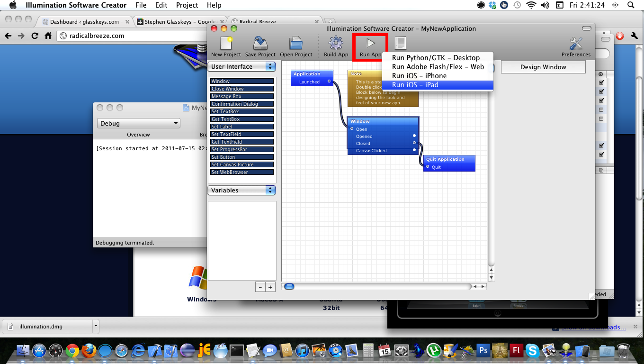Viewport: 644px width, 364px height.
Task: Click the Open Project toolbar icon
Action: tap(296, 44)
